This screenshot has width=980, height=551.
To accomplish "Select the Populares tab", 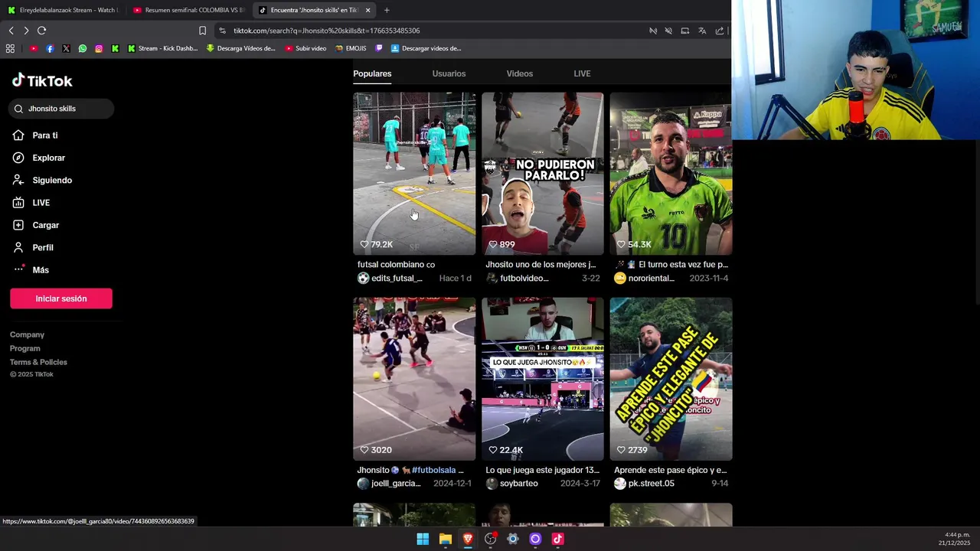I will coord(372,73).
